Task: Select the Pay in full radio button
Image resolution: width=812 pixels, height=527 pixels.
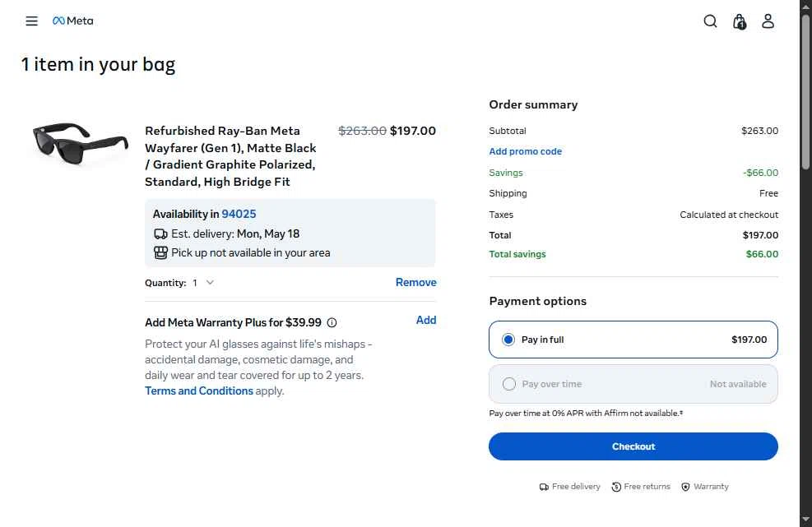Action: (508, 340)
